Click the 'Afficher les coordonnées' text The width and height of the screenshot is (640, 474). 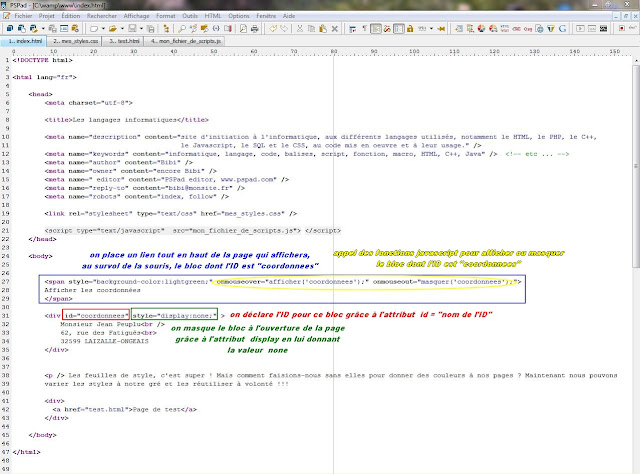(92, 290)
